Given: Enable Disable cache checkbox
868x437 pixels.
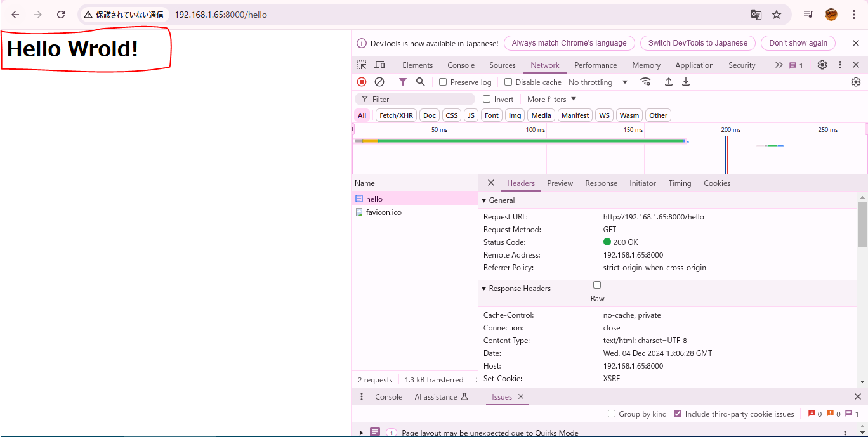Looking at the screenshot, I should coord(508,82).
